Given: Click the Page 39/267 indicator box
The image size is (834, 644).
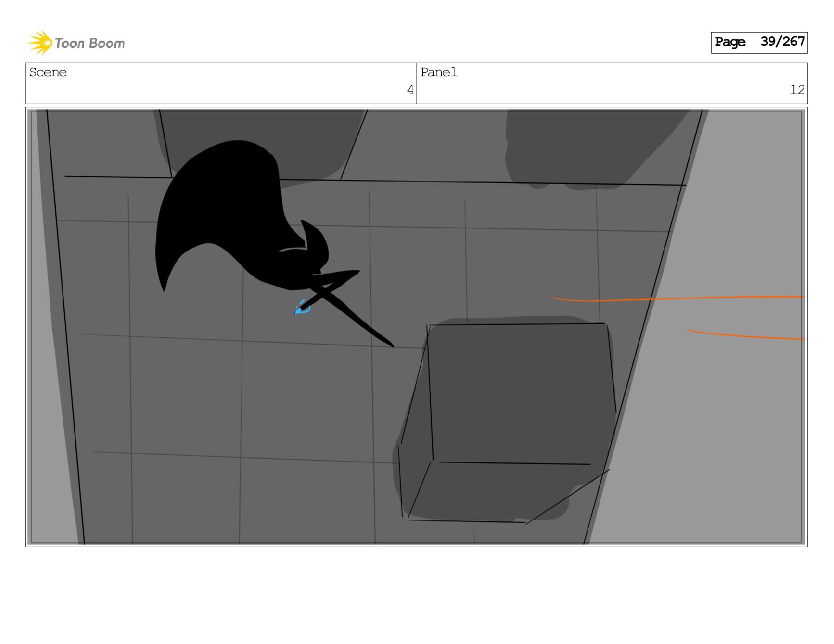Looking at the screenshot, I should tap(759, 42).
